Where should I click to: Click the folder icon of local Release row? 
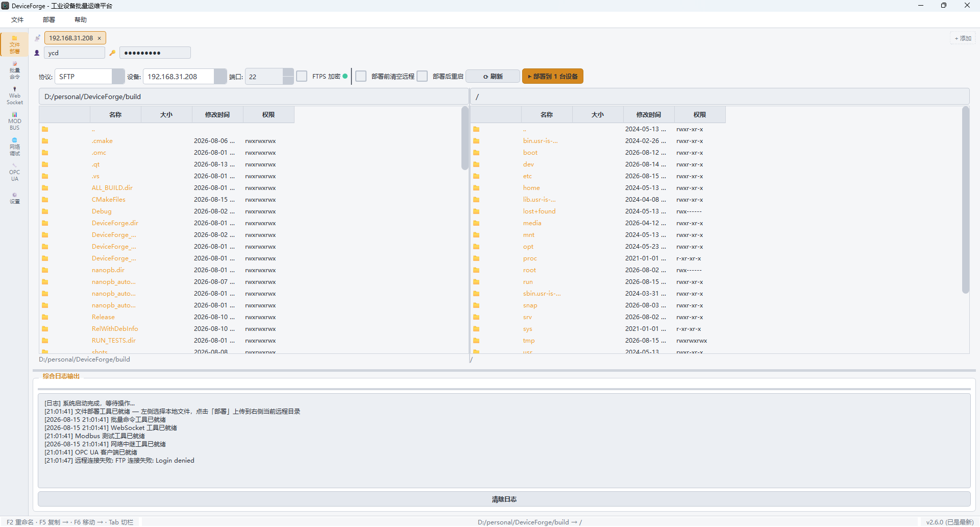(45, 317)
